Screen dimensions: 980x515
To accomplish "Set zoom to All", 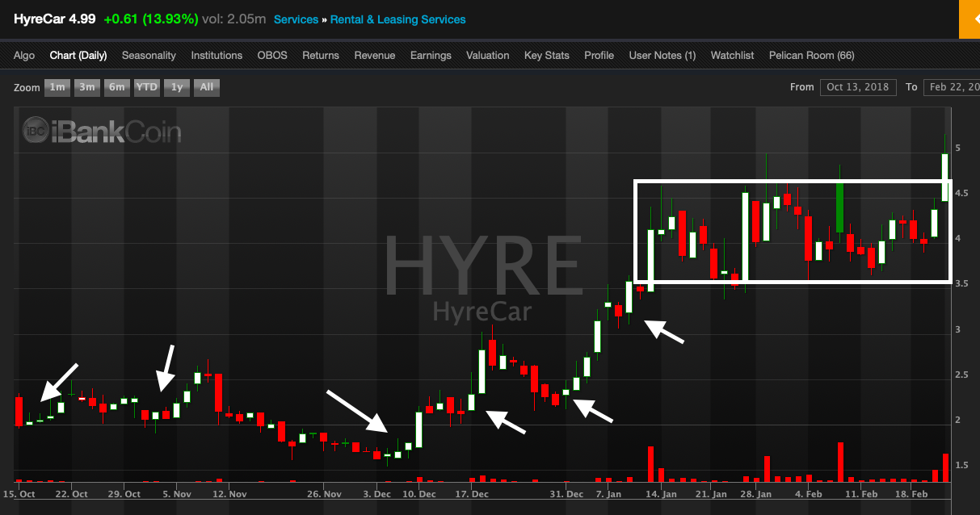I will coord(207,87).
